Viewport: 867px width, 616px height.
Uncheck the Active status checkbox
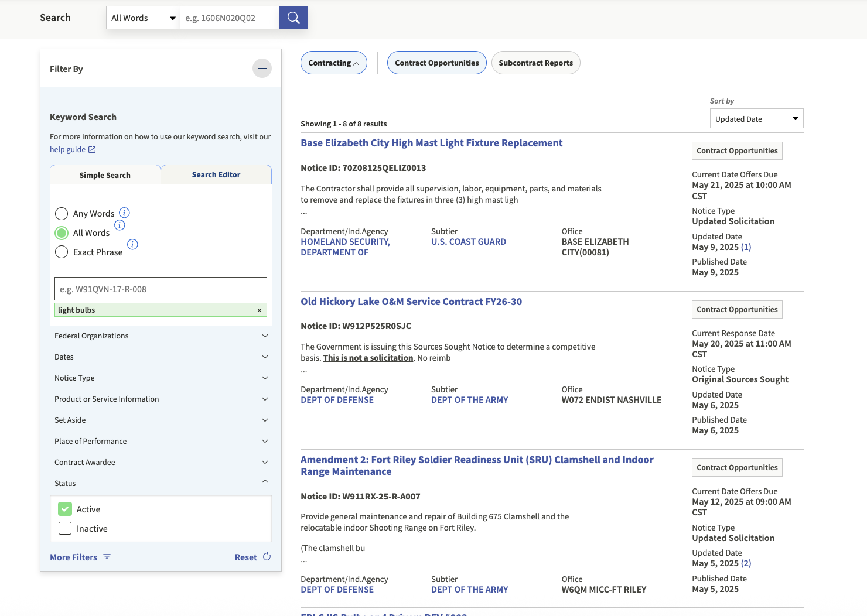click(x=65, y=509)
